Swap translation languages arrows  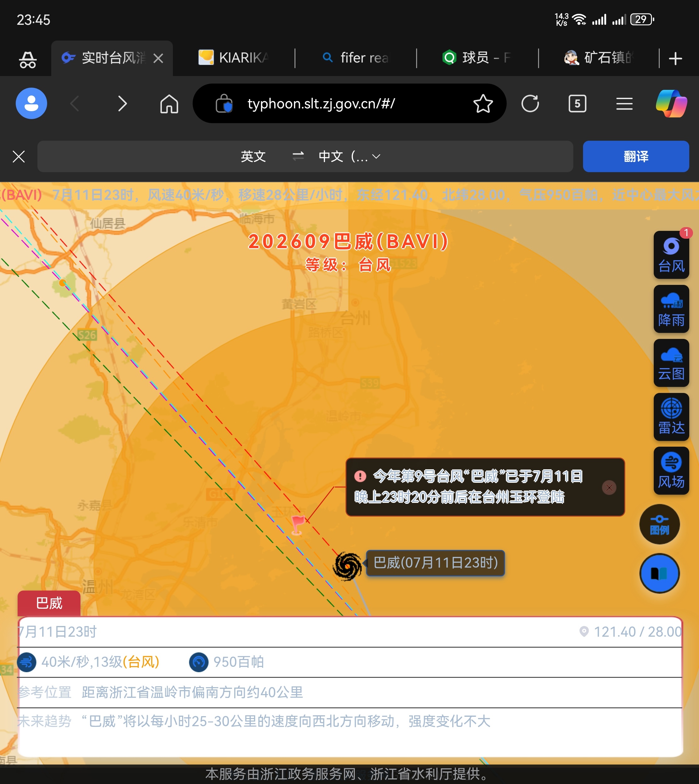[x=298, y=156]
